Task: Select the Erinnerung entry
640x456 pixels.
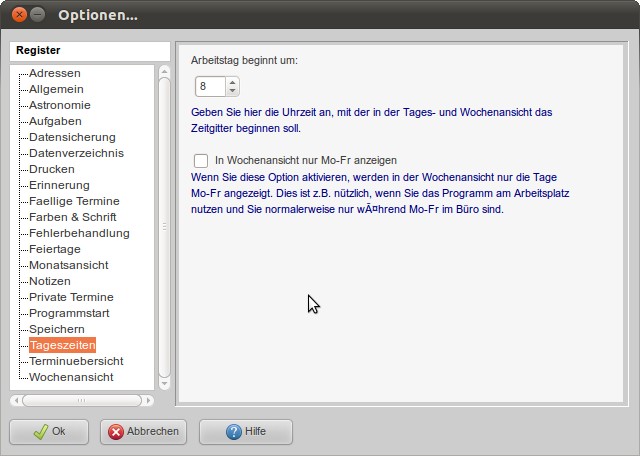Action: (59, 185)
